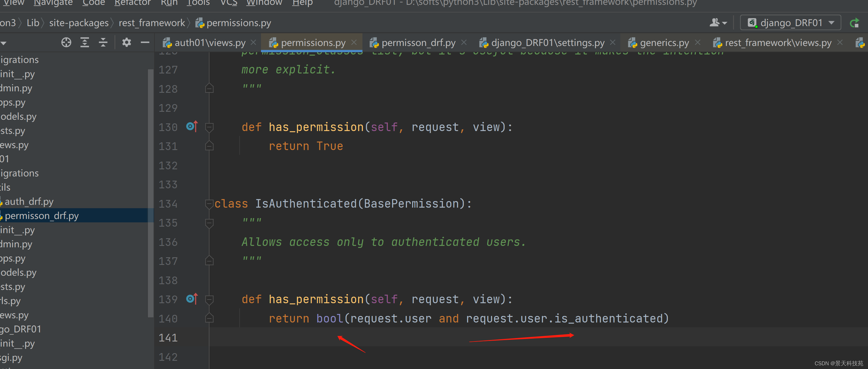Click site-packages breadcrumb
Viewport: 868px width, 369px height.
pos(79,23)
